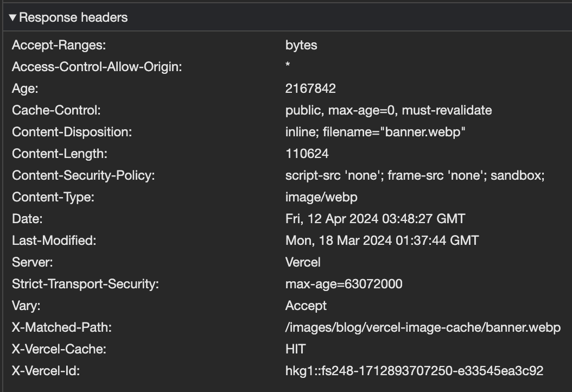
Task: Select the Age header name
Action: [x=25, y=88]
